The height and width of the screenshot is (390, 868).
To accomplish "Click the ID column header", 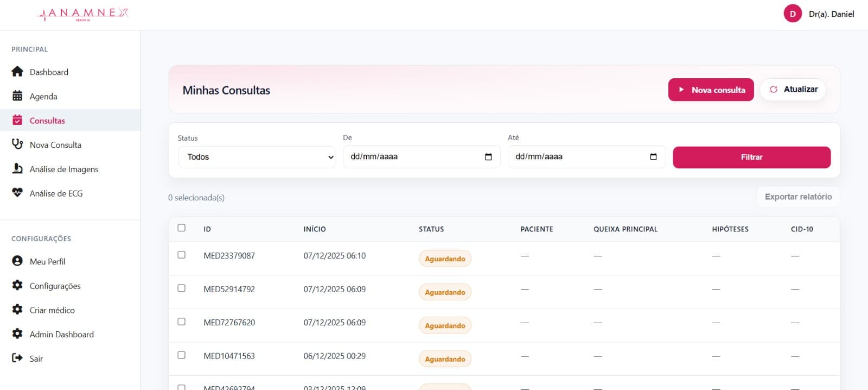I will pyautogui.click(x=207, y=229).
